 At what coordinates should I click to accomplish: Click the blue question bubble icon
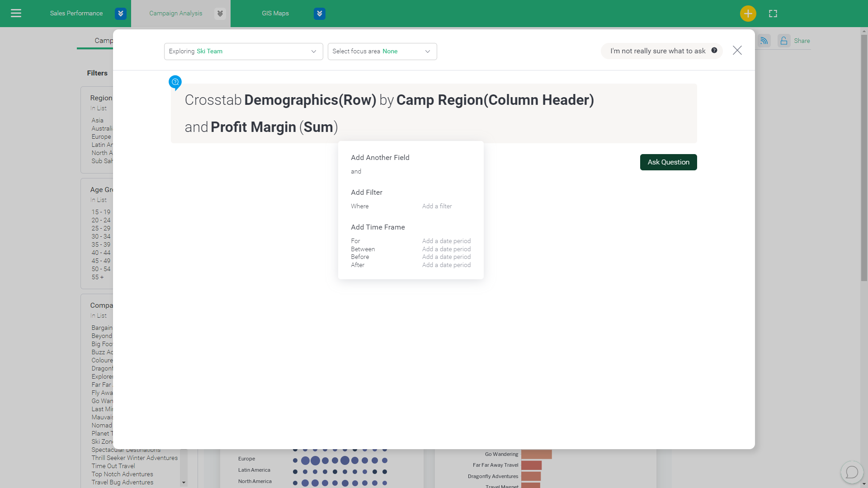click(175, 82)
